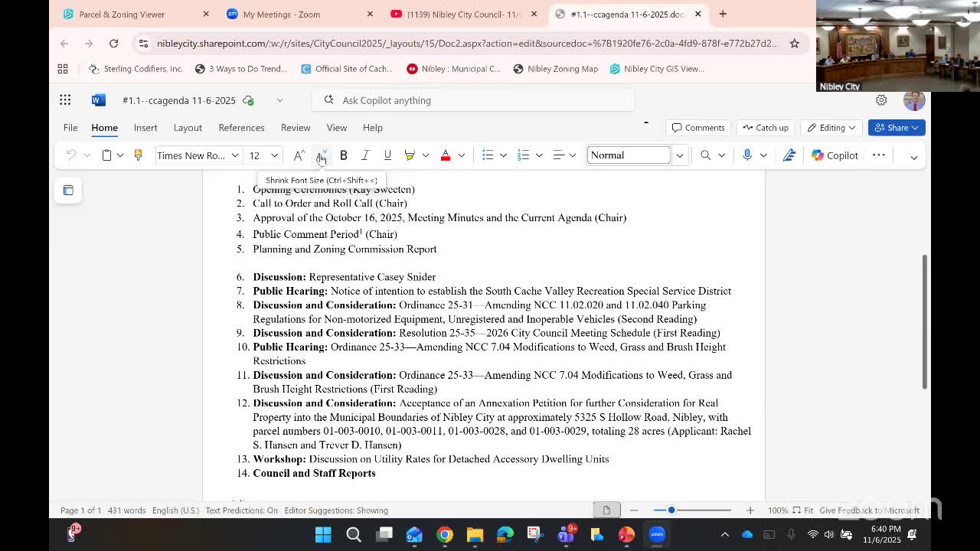This screenshot has width=980, height=551.
Task: Toggle Editor Suggestions in status bar
Action: 336,510
